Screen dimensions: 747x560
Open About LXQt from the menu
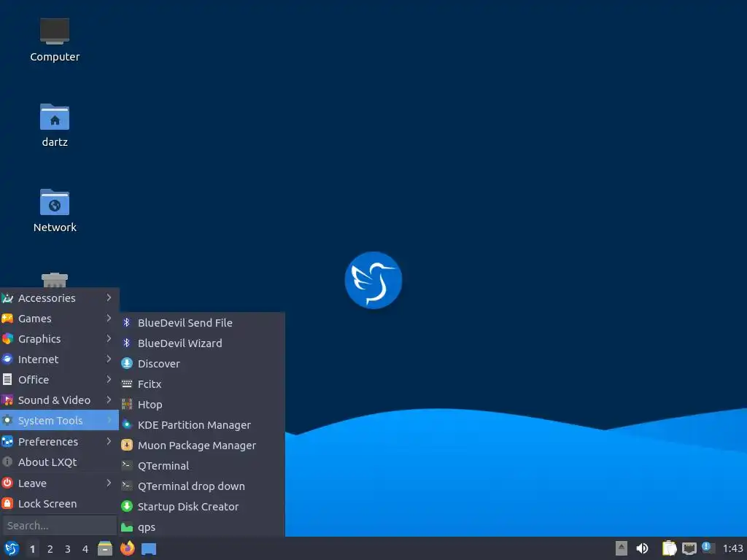click(x=59, y=462)
